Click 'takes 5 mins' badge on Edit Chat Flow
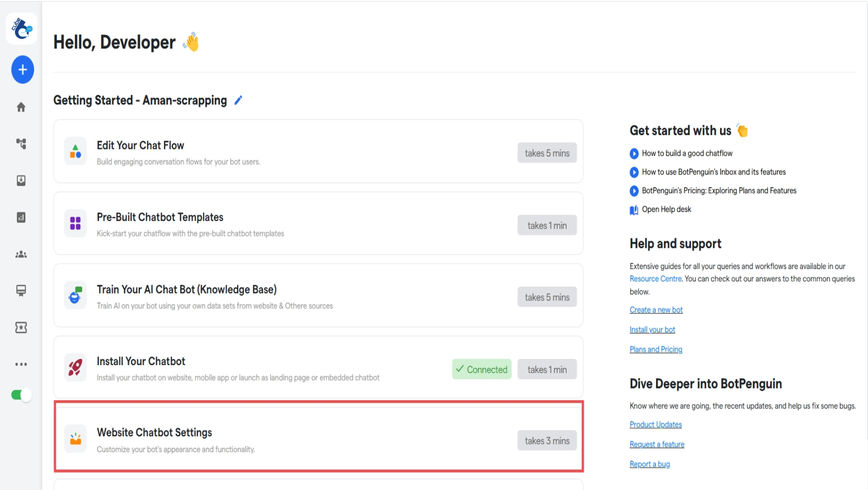Screen dimensions: 868x490 click(547, 153)
